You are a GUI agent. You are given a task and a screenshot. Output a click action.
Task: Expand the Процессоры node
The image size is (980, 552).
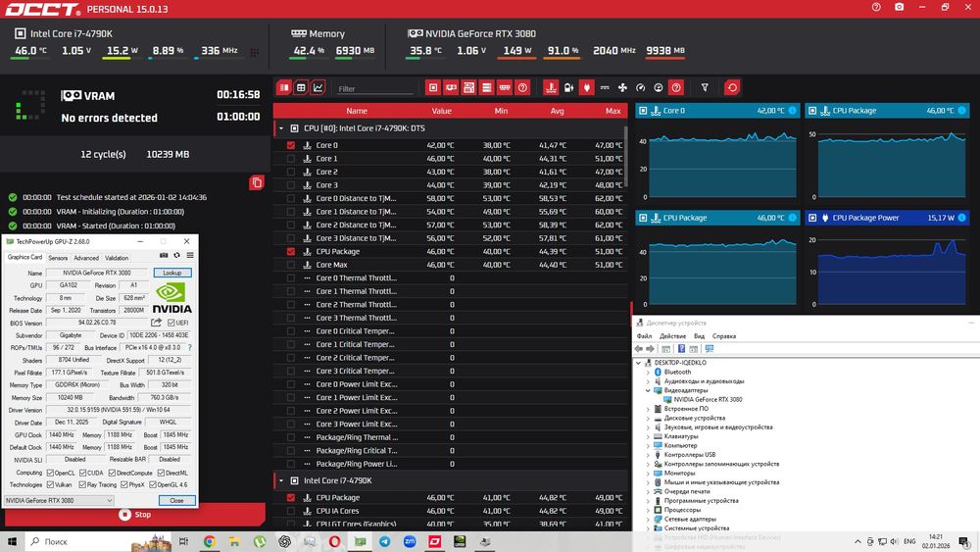(x=648, y=510)
